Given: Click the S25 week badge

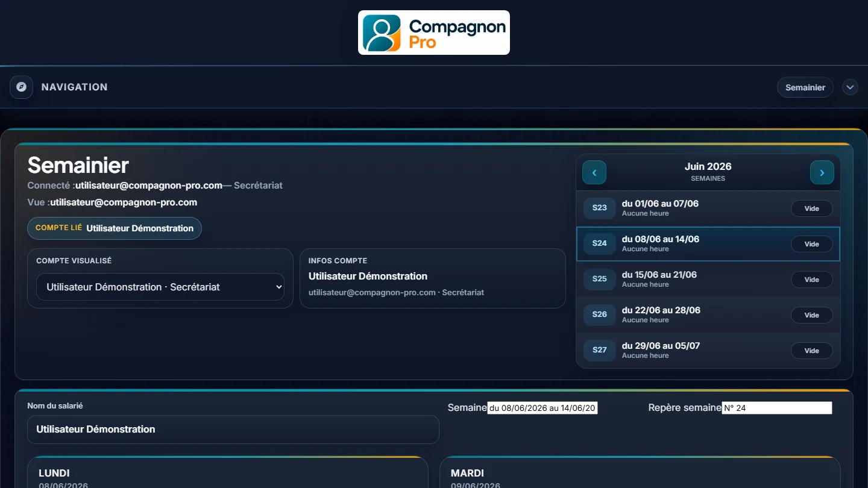Looking at the screenshot, I should click(600, 279).
